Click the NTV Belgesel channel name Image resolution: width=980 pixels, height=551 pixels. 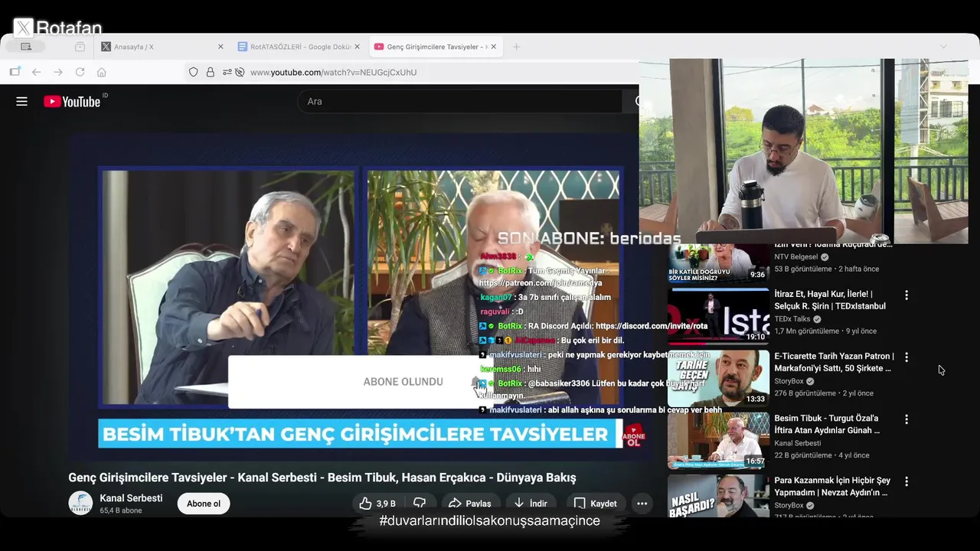pyautogui.click(x=796, y=257)
